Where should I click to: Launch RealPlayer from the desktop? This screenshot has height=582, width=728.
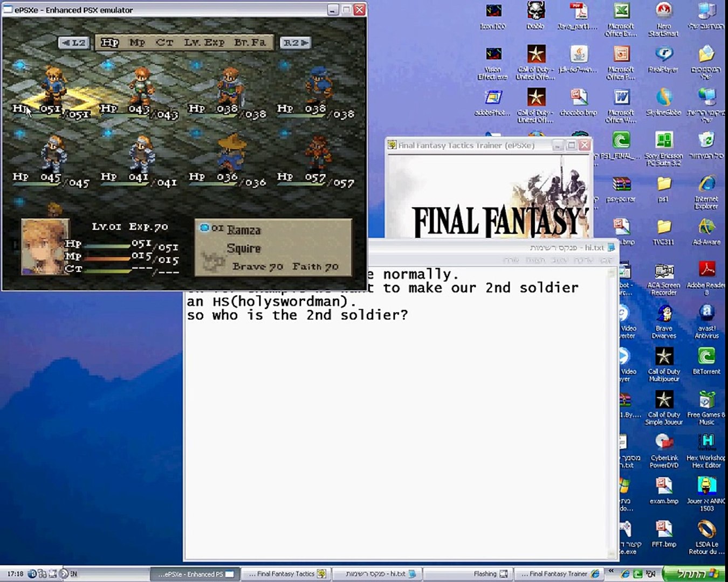[664, 58]
